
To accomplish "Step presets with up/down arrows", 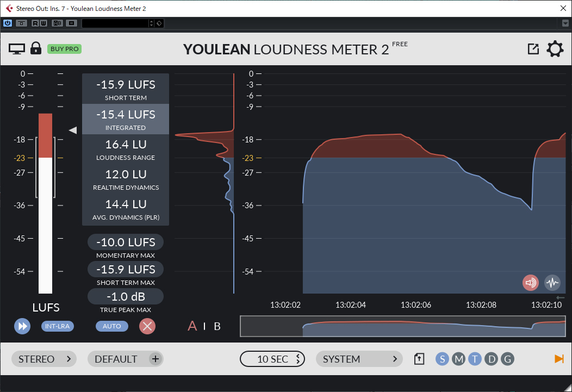I will [151, 23].
